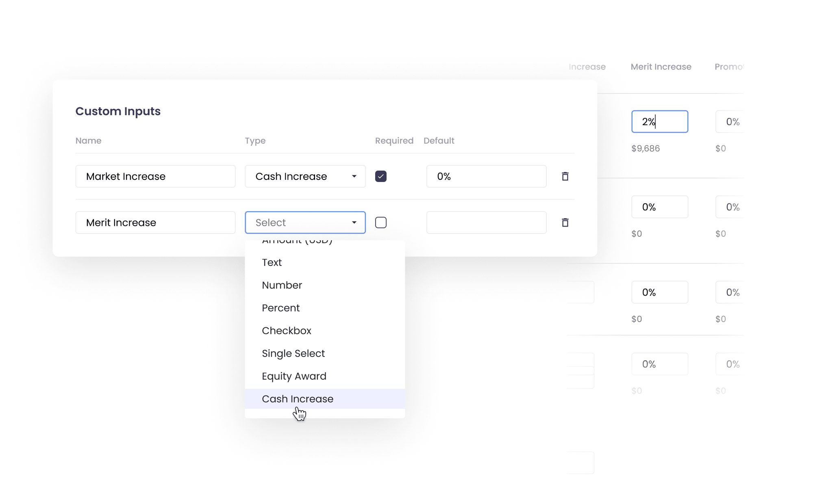Click the Market Increase name field
The image size is (813, 504).
[x=155, y=176]
